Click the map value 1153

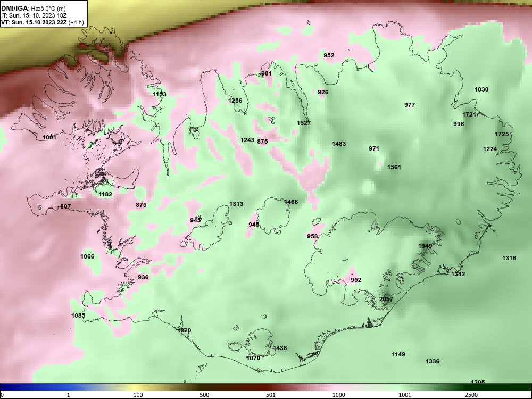[160, 94]
